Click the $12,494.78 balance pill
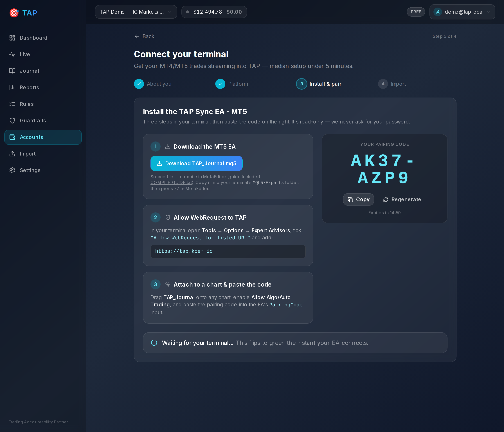This screenshot has height=432, width=504. click(x=214, y=12)
